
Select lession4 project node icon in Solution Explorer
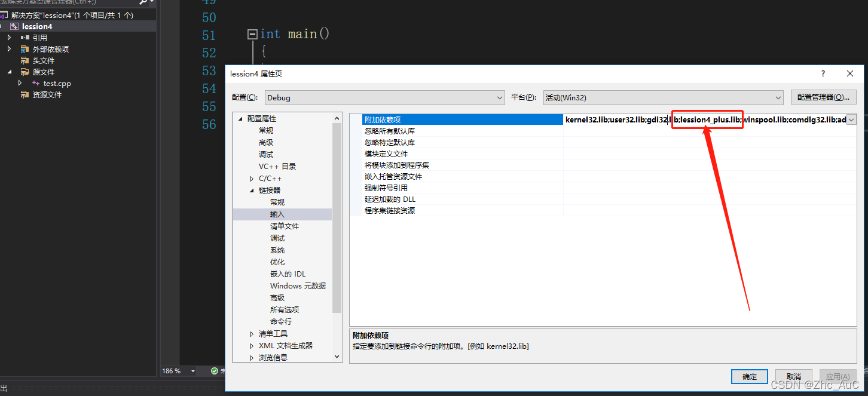pos(14,26)
